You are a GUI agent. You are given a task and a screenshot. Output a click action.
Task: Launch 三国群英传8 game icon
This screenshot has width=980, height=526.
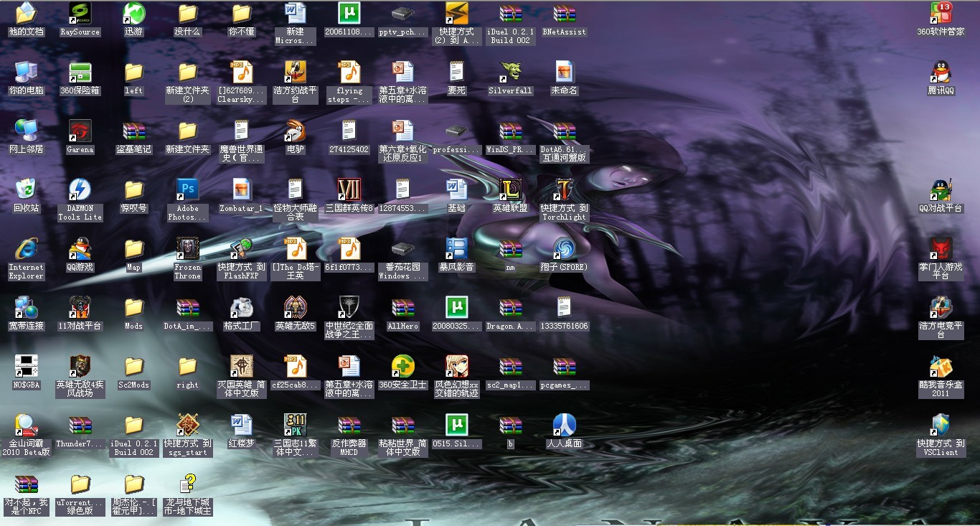(x=349, y=189)
